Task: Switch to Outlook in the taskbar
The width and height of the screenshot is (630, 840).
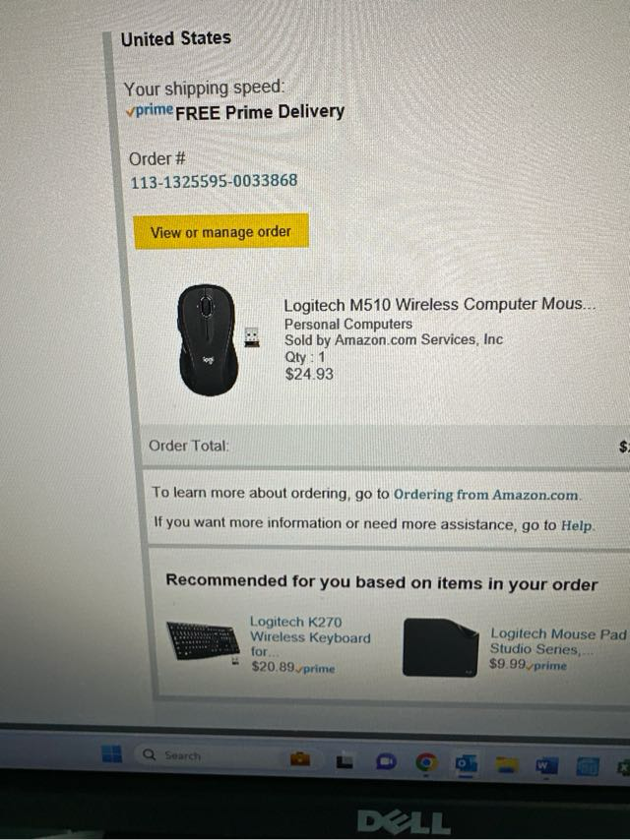Action: [x=466, y=763]
